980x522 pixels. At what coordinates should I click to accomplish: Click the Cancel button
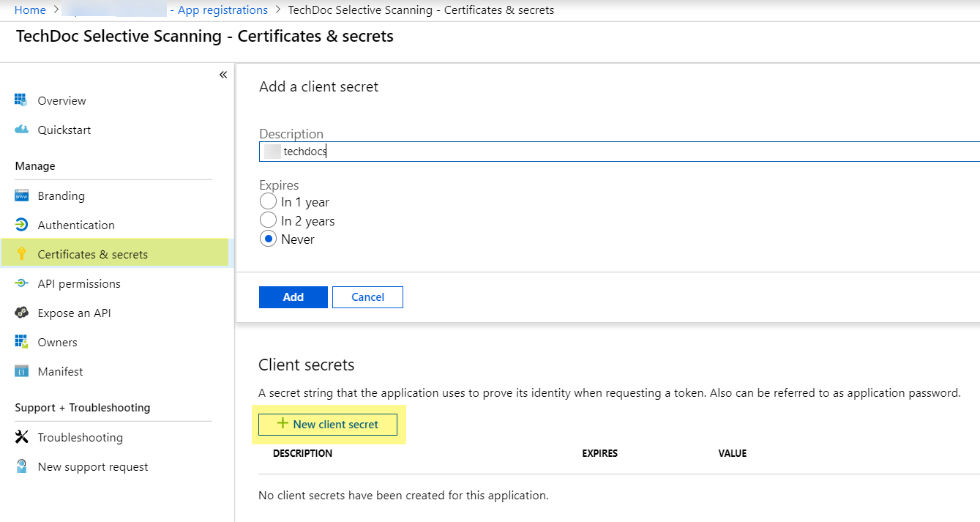click(x=367, y=297)
